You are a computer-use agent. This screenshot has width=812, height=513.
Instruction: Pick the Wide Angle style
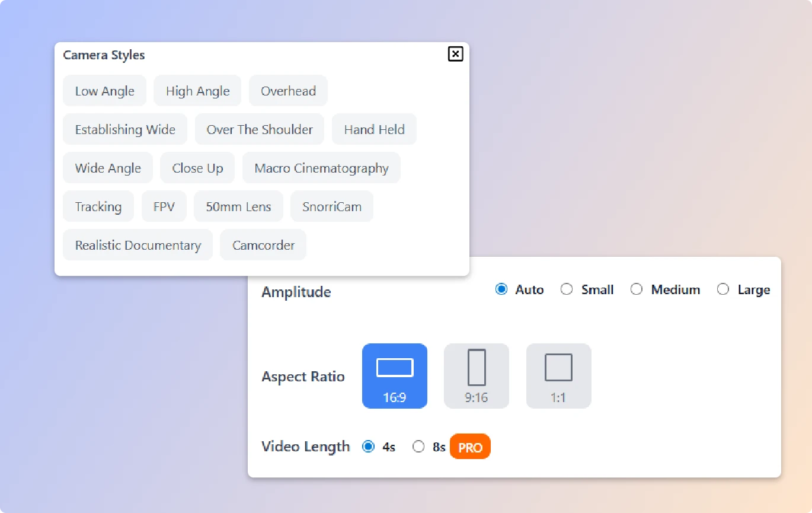pos(108,168)
